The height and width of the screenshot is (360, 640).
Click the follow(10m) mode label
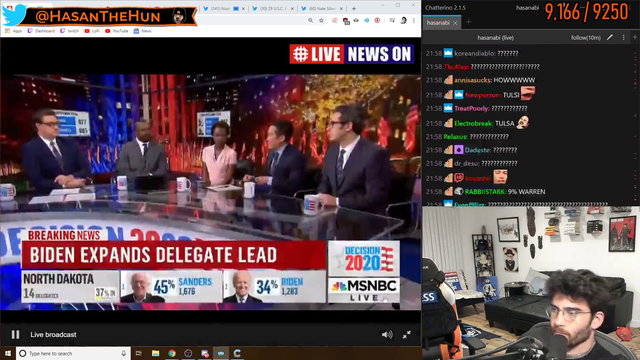pyautogui.click(x=586, y=38)
